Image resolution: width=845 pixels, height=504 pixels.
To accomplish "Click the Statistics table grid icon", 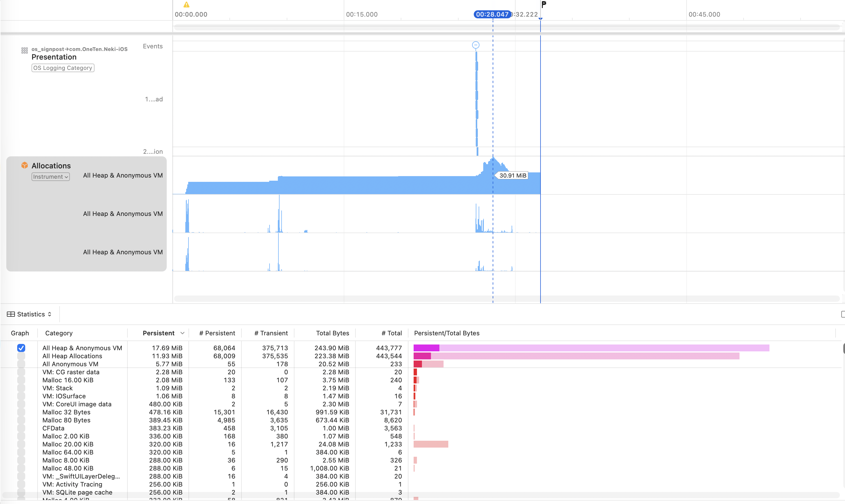I will click(x=11, y=314).
